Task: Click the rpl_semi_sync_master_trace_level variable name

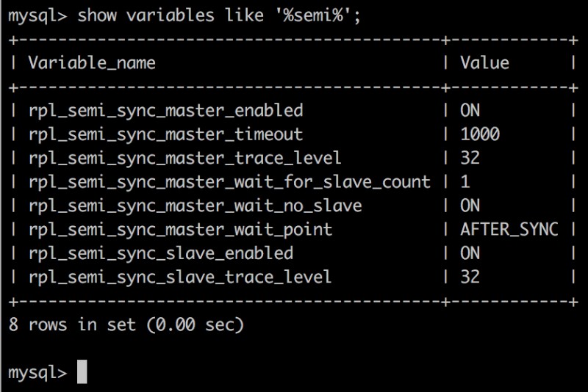Action: coord(184,158)
